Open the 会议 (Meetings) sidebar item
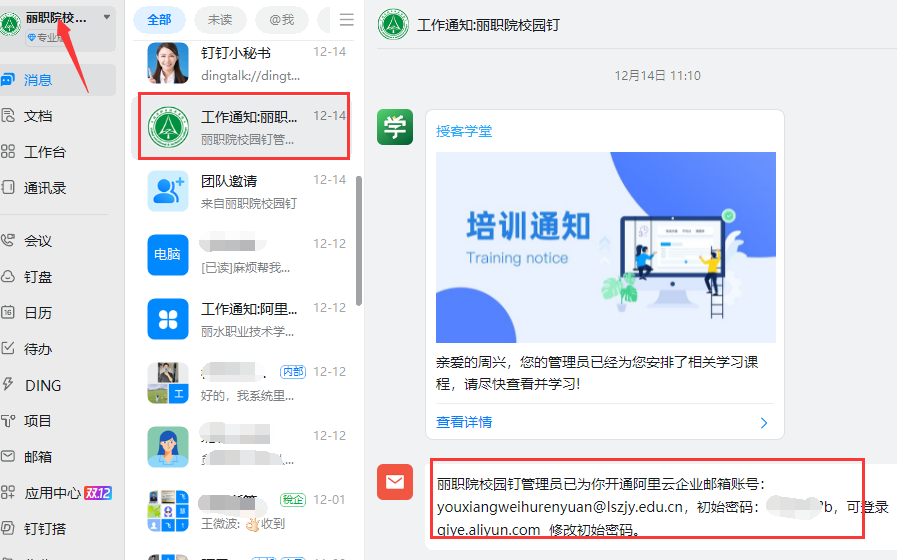Viewport: 897px width, 560px height. pyautogui.click(x=57, y=241)
